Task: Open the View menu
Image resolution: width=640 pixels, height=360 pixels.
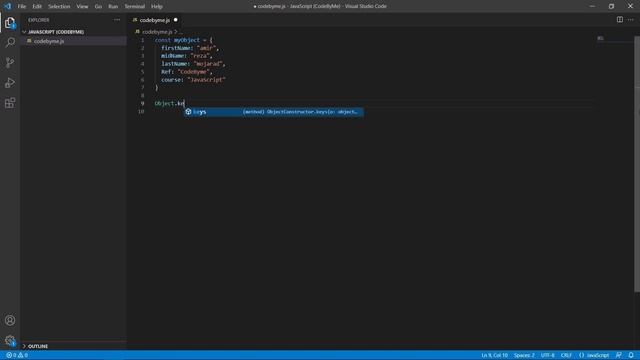Action: point(82,6)
